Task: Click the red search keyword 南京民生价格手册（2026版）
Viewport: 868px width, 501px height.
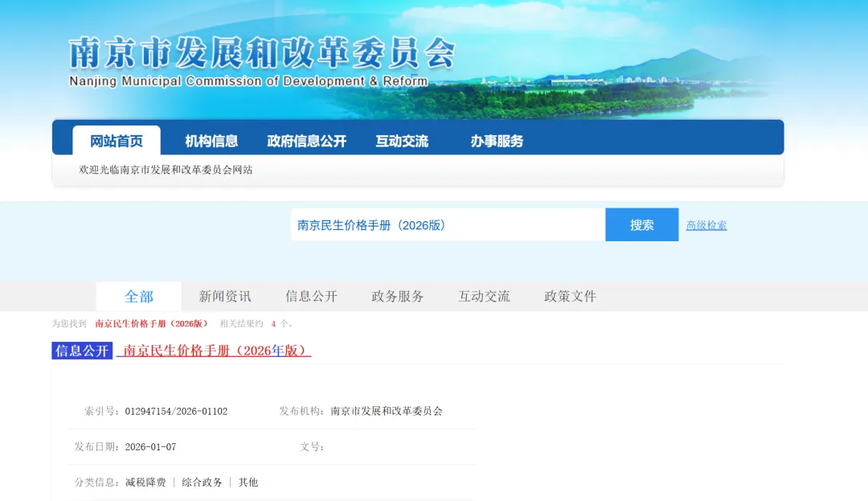Action: click(x=152, y=324)
